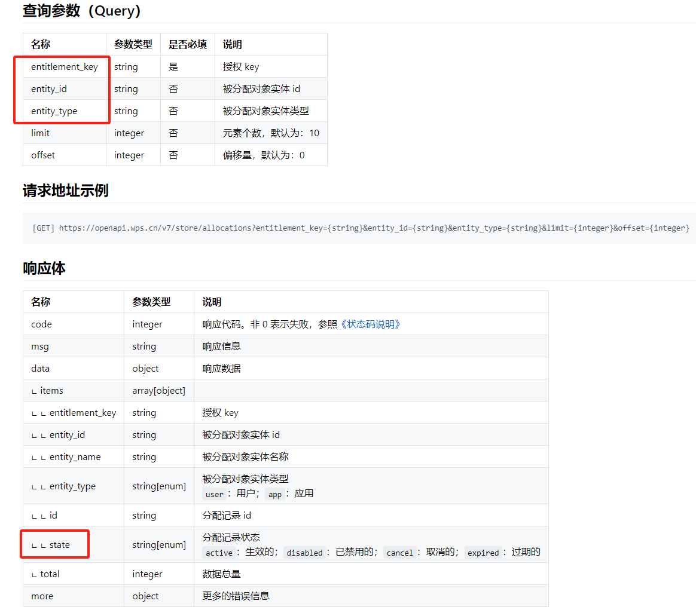The height and width of the screenshot is (616, 696).
Task: Select the msg field name cell
Action: click(x=40, y=347)
